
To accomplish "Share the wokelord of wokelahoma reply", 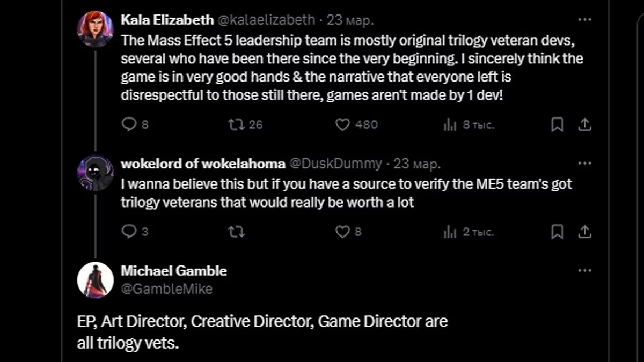I will click(x=584, y=232).
